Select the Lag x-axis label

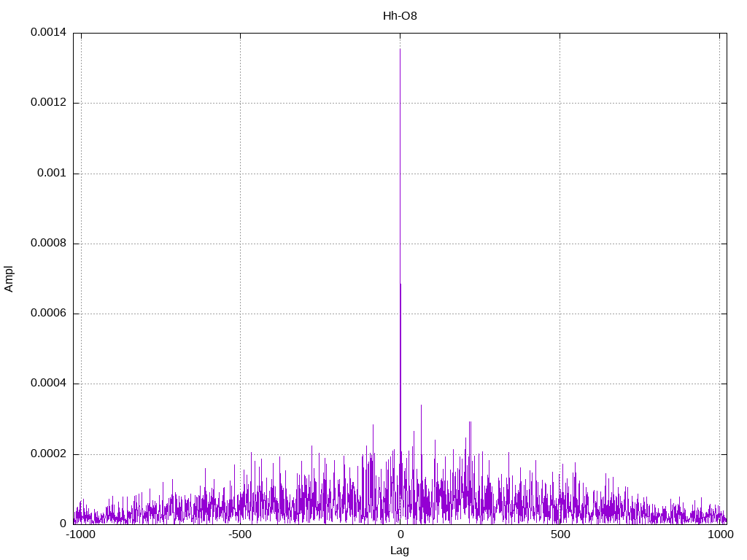(x=400, y=551)
